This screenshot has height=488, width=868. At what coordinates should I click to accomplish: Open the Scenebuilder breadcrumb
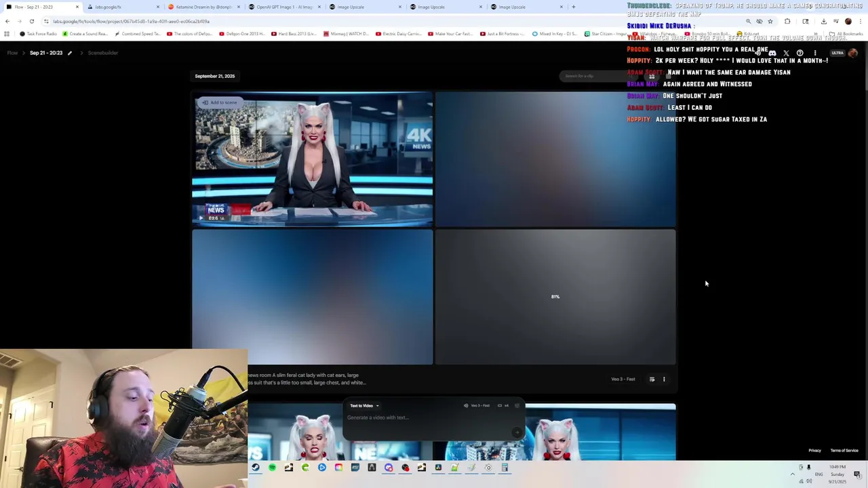103,53
